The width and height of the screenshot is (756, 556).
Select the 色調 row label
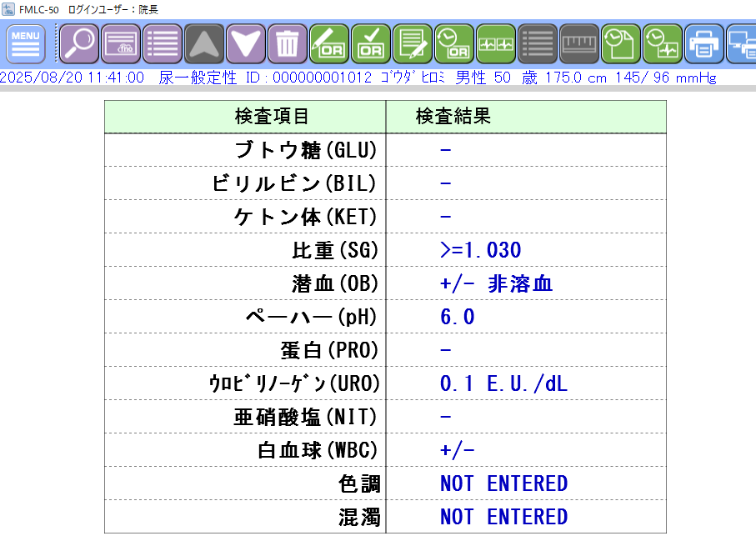359,483
